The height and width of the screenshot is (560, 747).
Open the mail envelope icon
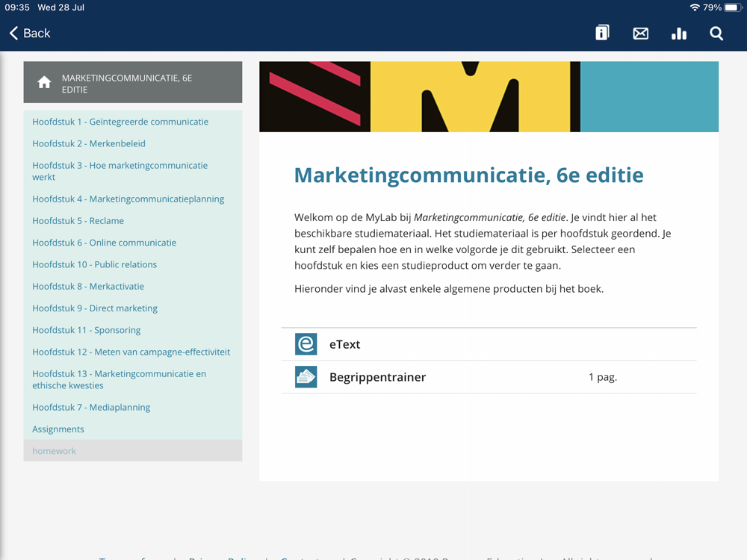click(640, 34)
